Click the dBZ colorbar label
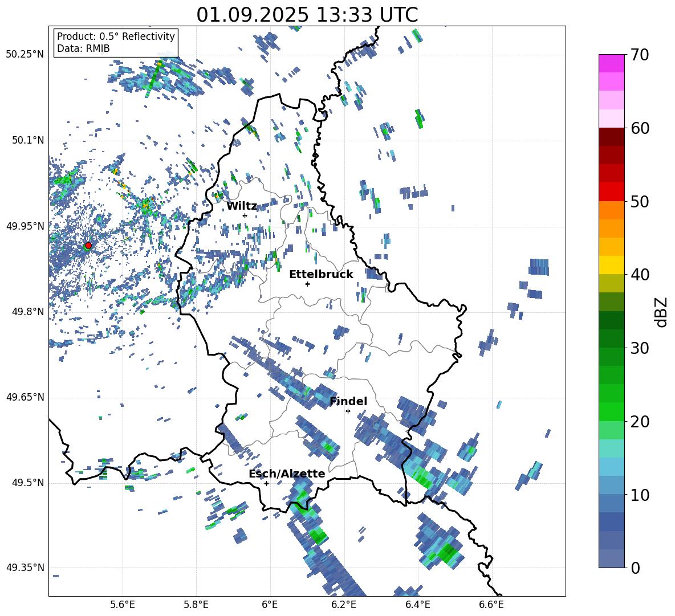This screenshot has width=675, height=616. [661, 312]
